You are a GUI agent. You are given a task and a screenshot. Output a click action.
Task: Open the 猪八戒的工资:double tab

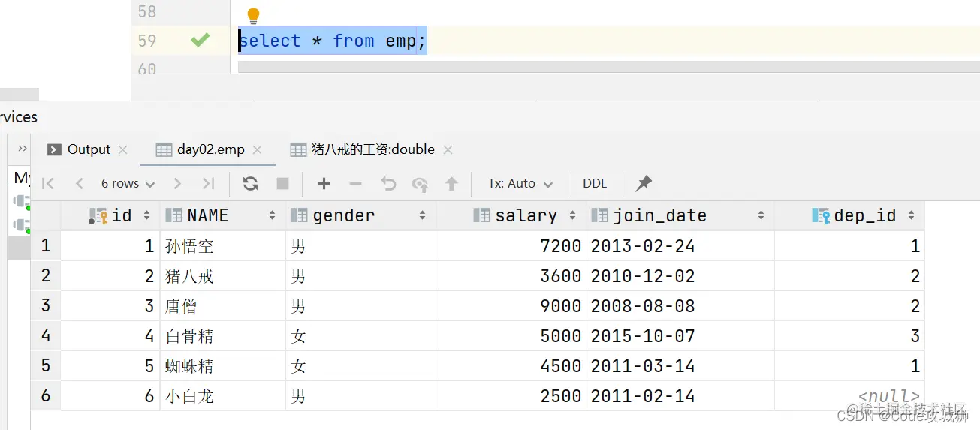coord(372,149)
